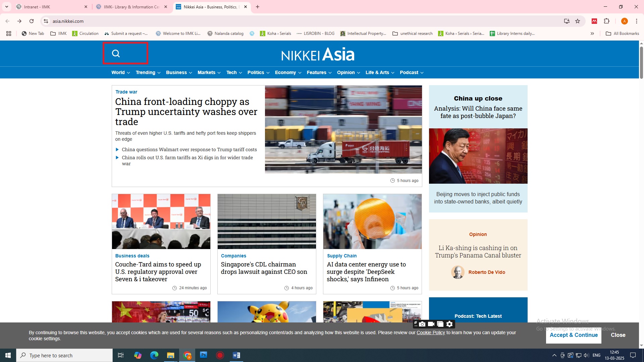644x362 pixels.
Task: Open view site information icon beside URL
Action: point(46,21)
